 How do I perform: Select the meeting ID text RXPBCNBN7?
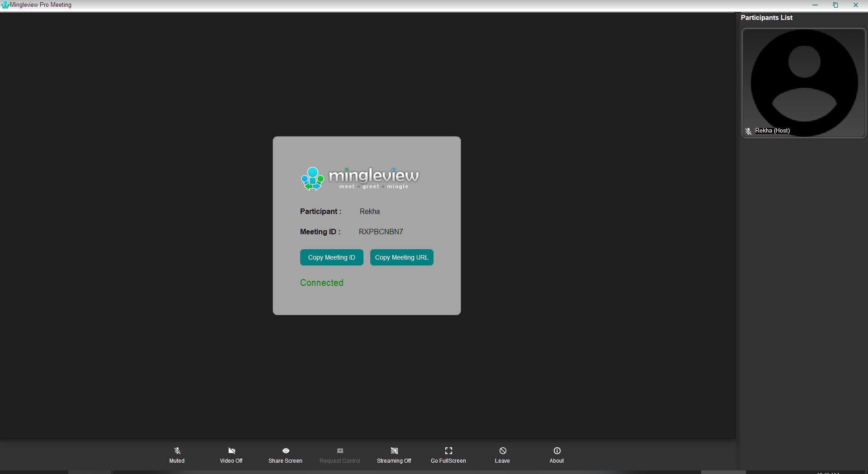(381, 232)
